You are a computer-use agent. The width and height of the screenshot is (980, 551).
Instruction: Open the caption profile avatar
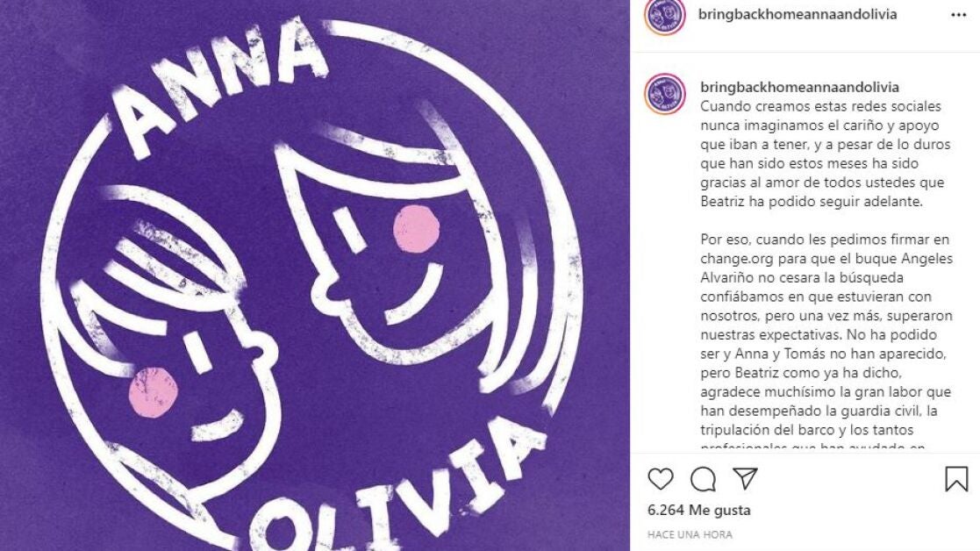[x=665, y=94]
